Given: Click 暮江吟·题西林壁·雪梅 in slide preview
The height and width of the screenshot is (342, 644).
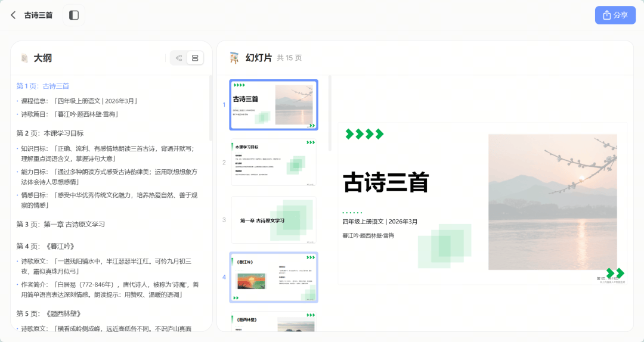Looking at the screenshot, I should [368, 235].
